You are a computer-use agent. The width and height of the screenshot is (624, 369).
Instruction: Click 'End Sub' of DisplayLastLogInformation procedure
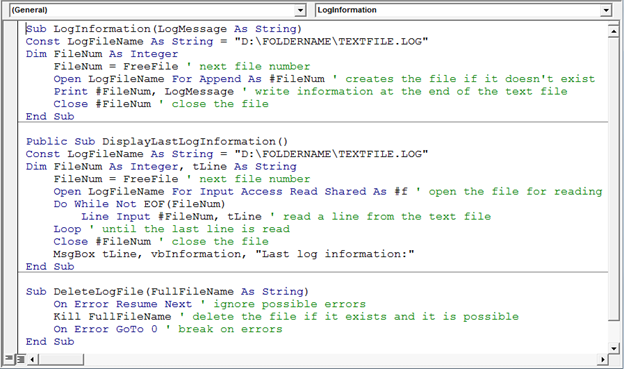click(x=50, y=267)
